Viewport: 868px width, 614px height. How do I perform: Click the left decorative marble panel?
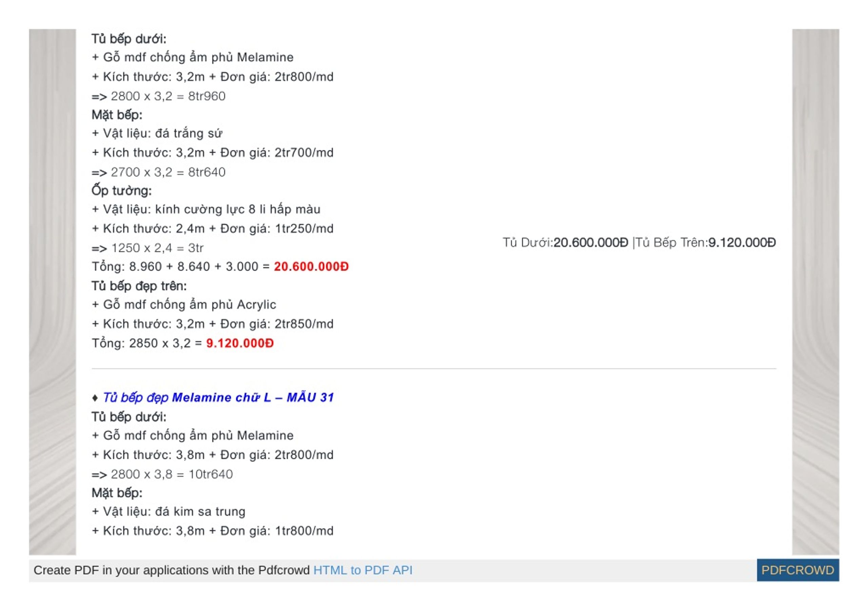(x=53, y=292)
